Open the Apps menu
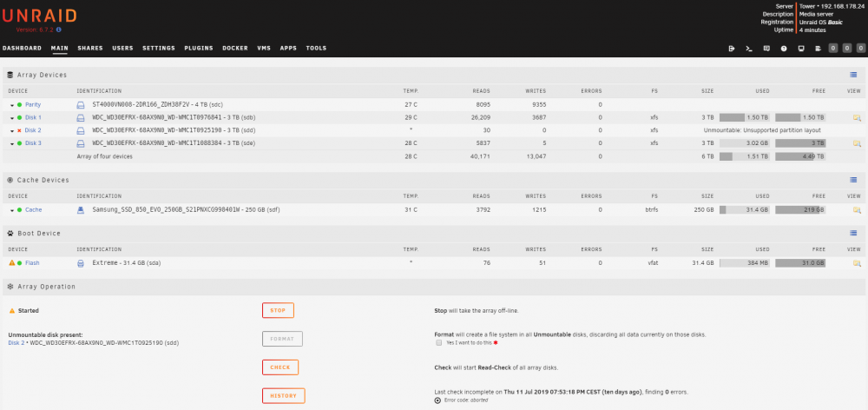The image size is (868, 410). (x=288, y=48)
